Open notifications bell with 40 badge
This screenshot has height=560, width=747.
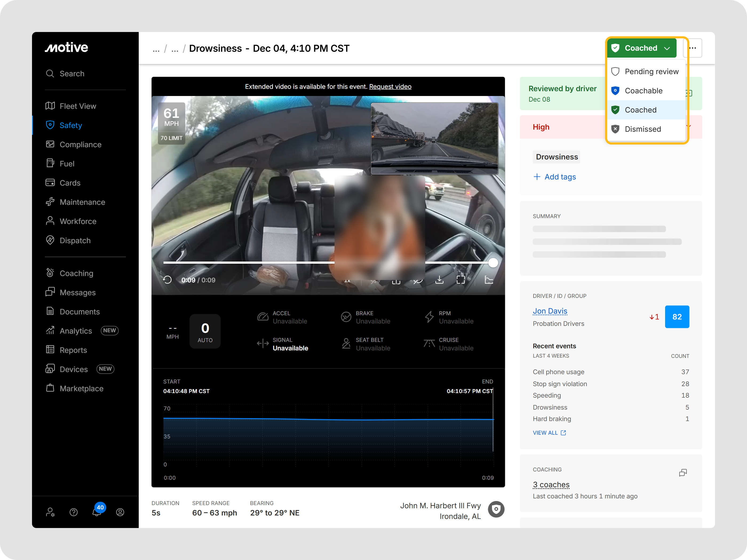[x=97, y=512]
